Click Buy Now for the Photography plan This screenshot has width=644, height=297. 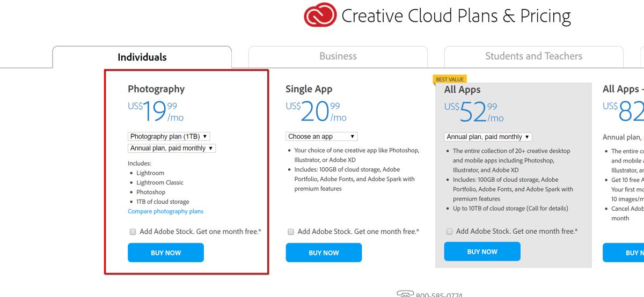tap(166, 253)
